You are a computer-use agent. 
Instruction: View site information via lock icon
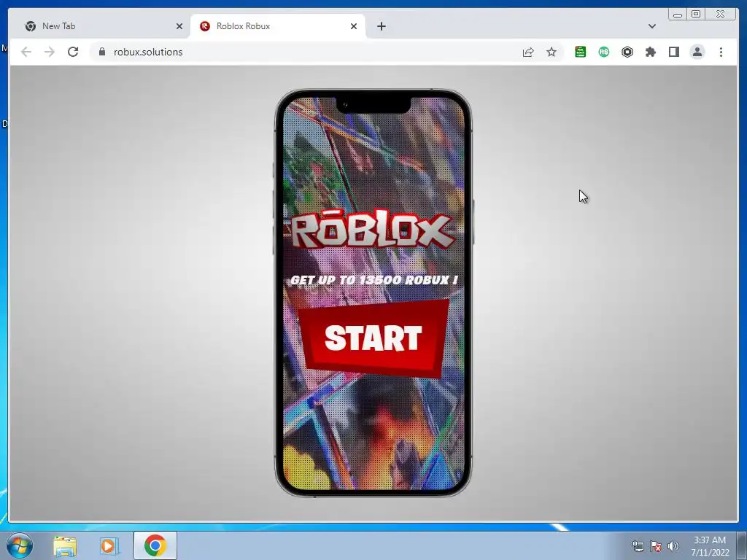[x=102, y=52]
